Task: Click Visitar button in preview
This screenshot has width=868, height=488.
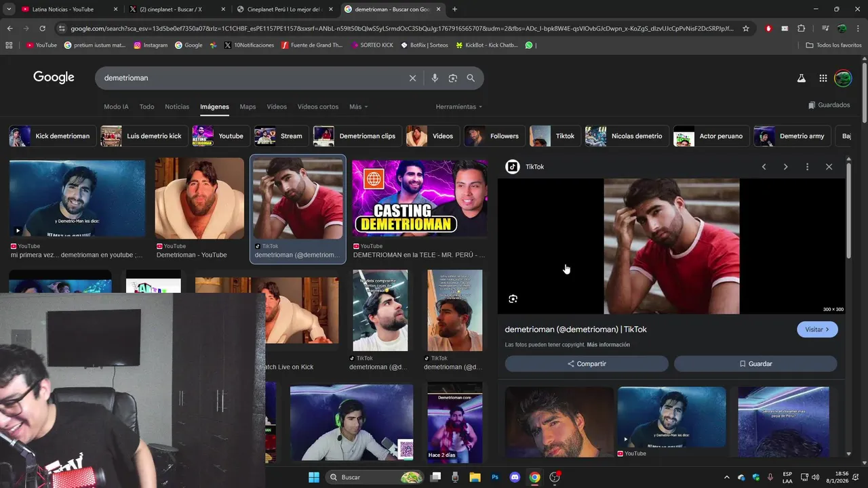Action: [817, 329]
